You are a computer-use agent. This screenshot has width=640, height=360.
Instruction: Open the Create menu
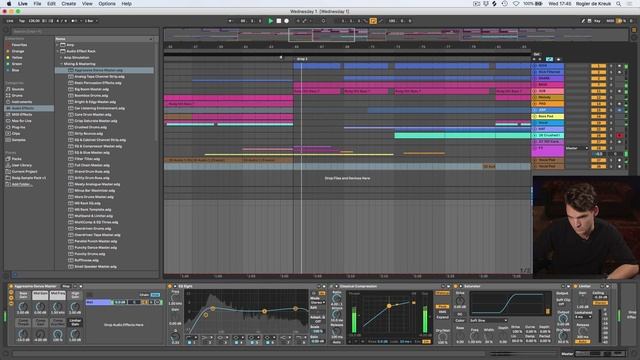[x=69, y=4]
